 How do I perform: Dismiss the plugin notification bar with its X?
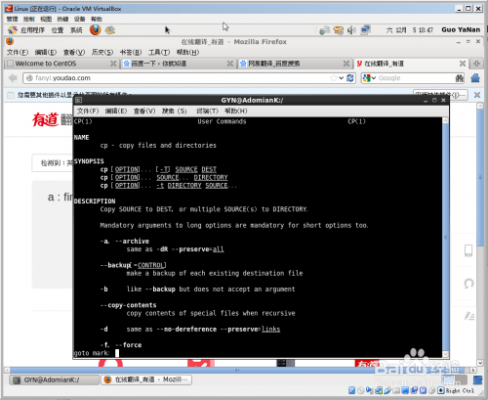tap(477, 95)
